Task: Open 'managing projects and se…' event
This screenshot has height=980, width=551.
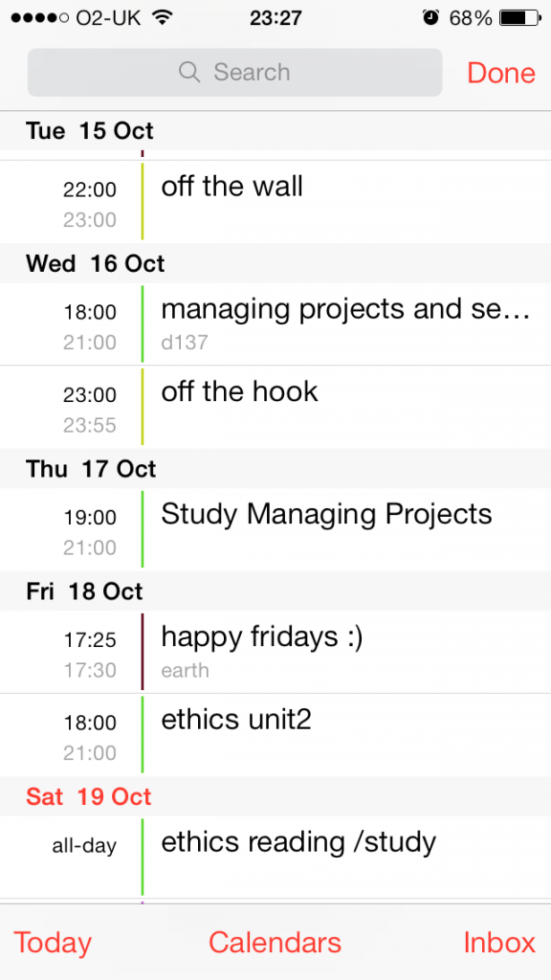Action: tap(275, 324)
